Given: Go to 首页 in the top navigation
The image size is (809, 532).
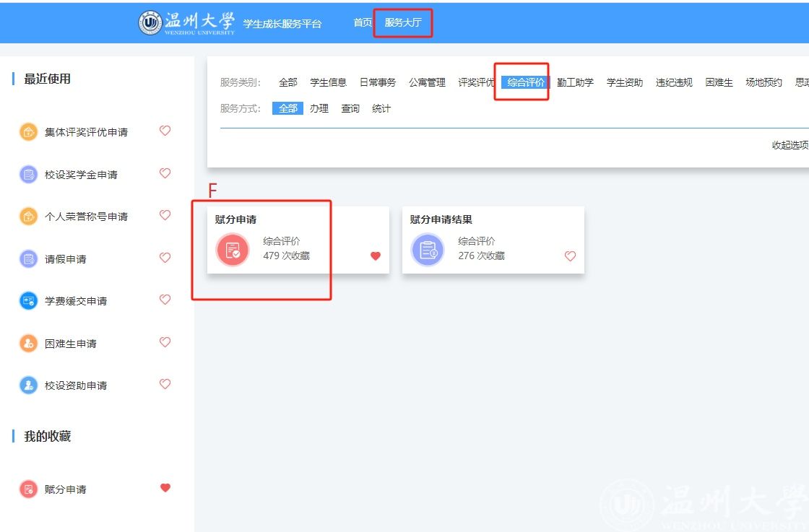Looking at the screenshot, I should click(363, 23).
